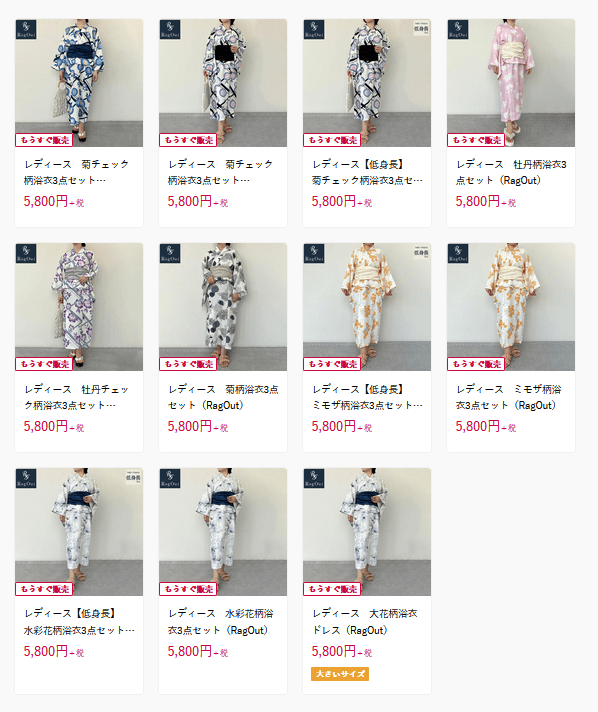Click 大きいサイズ orange badge
Viewport: 598px width, 712px height.
tap(340, 674)
